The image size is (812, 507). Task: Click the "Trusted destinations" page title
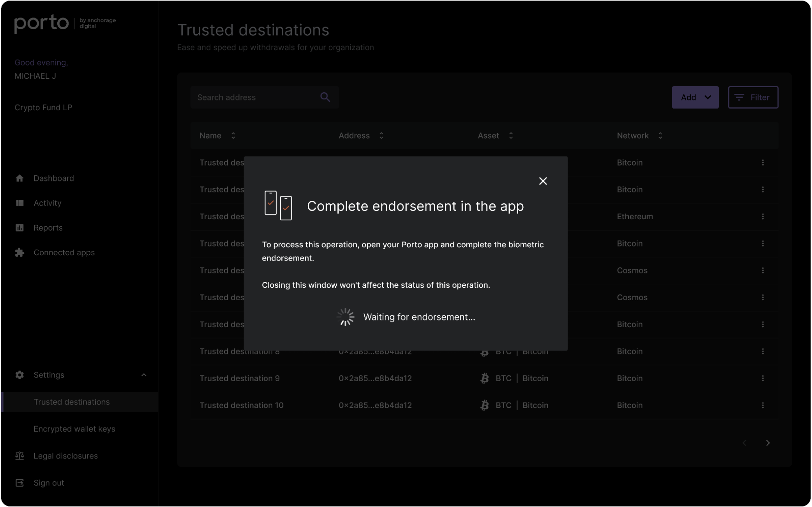pos(253,30)
